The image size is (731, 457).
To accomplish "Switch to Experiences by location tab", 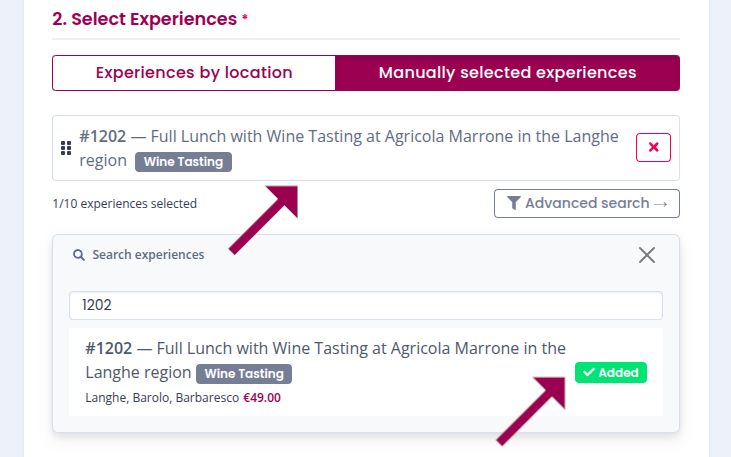I will 194,73.
